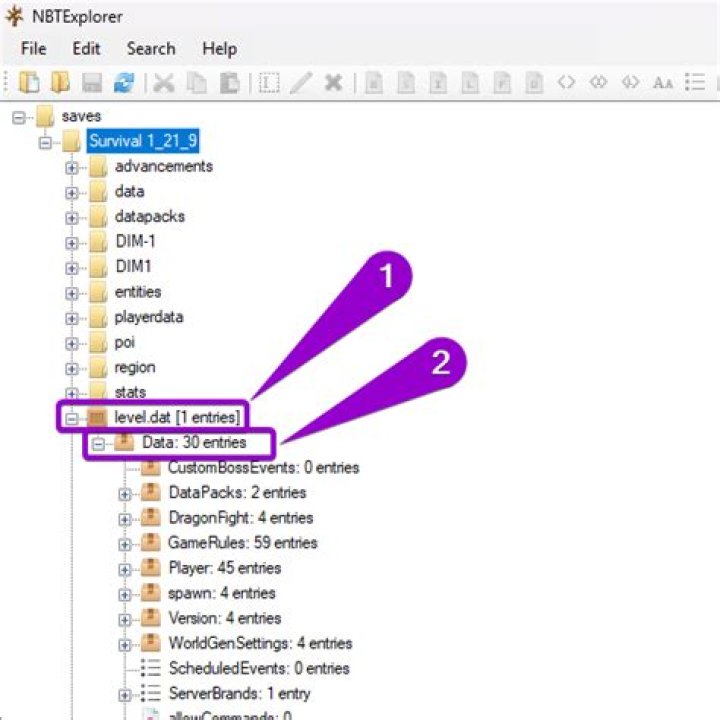Image resolution: width=720 pixels, height=720 pixels.
Task: Expand the ServerBrands: 1 entry node
Action: pos(124,695)
